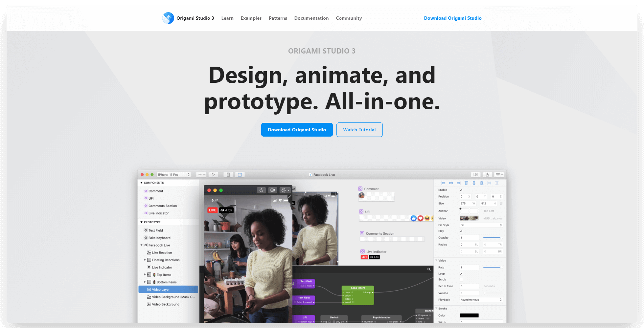Toggle the Scrub checkbox
This screenshot has width=644, height=328.
[x=461, y=280]
